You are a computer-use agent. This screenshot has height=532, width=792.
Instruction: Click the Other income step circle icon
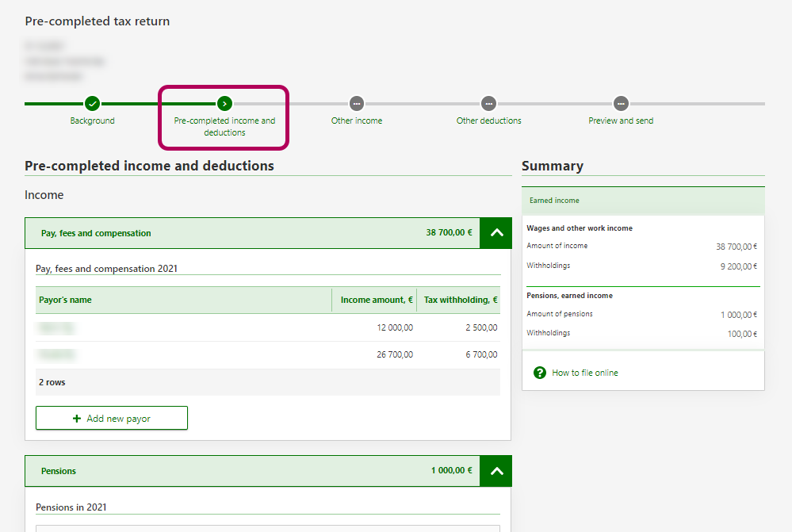[x=357, y=103]
